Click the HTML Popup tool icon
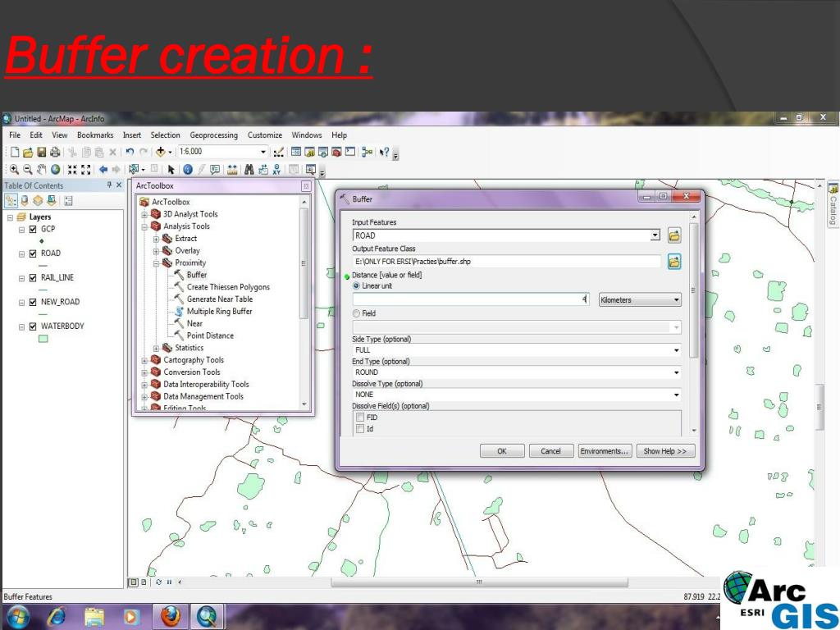Screen dimensions: 840x630 coord(215,170)
